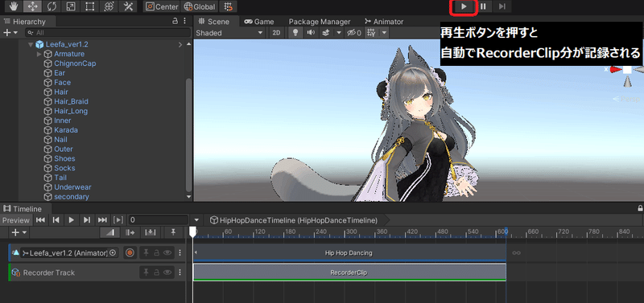644x303 pixels.
Task: Select Karada object in Hierarchy
Action: (66, 130)
